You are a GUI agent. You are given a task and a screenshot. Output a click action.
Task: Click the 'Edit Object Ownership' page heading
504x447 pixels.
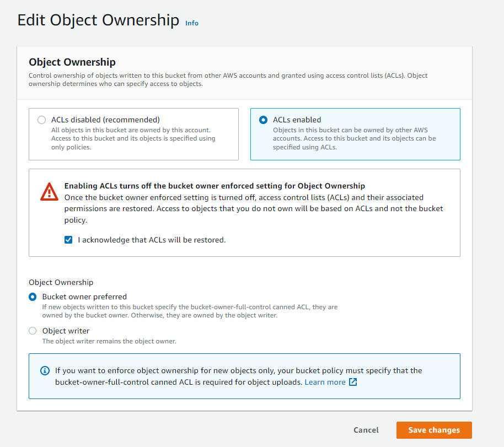point(98,20)
